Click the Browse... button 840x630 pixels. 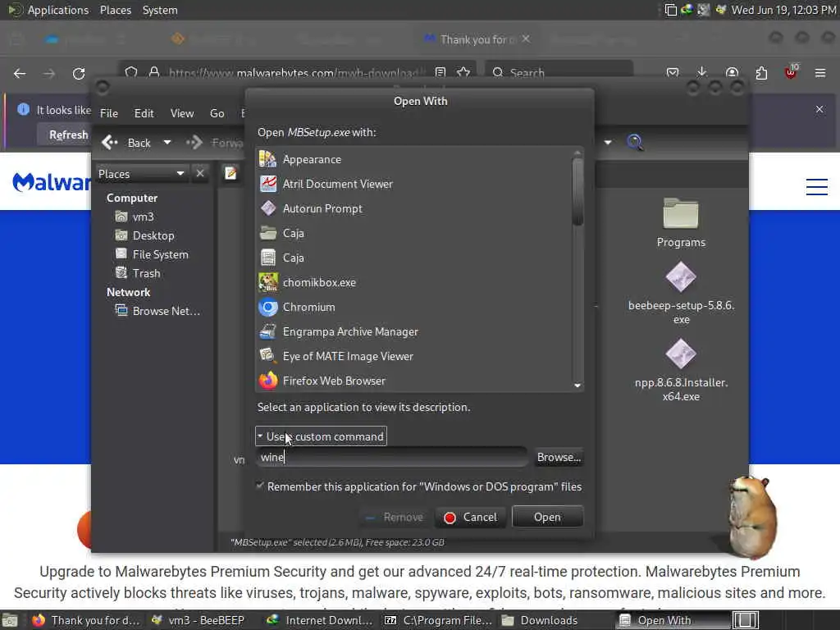[559, 457]
